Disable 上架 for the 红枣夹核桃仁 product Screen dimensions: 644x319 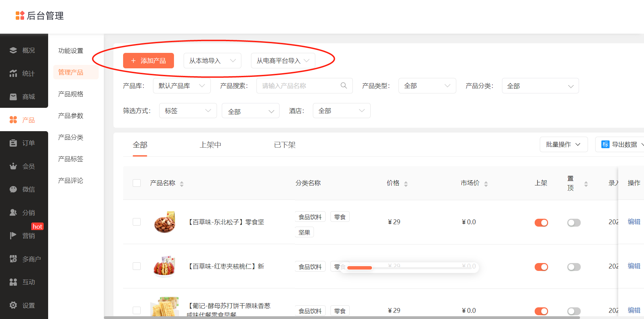541,267
